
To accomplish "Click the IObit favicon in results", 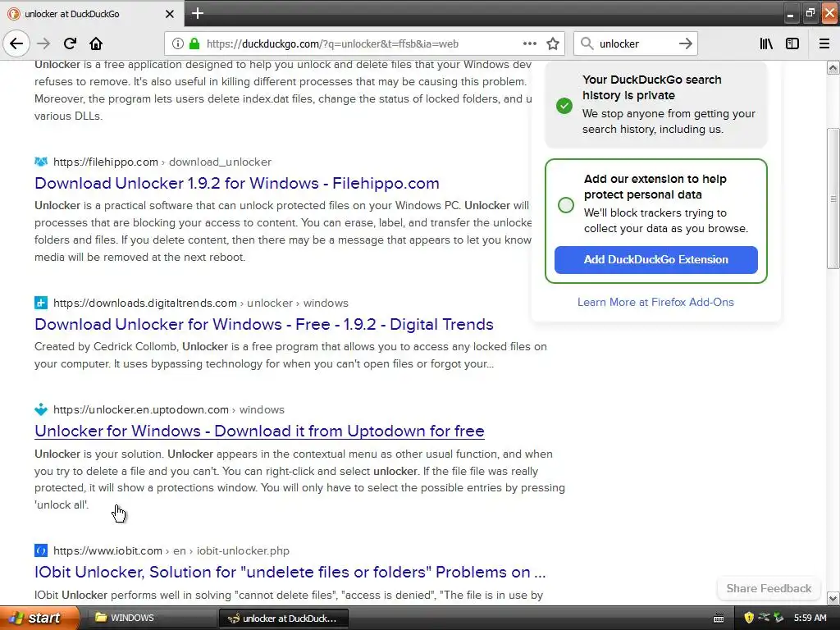I will click(41, 550).
